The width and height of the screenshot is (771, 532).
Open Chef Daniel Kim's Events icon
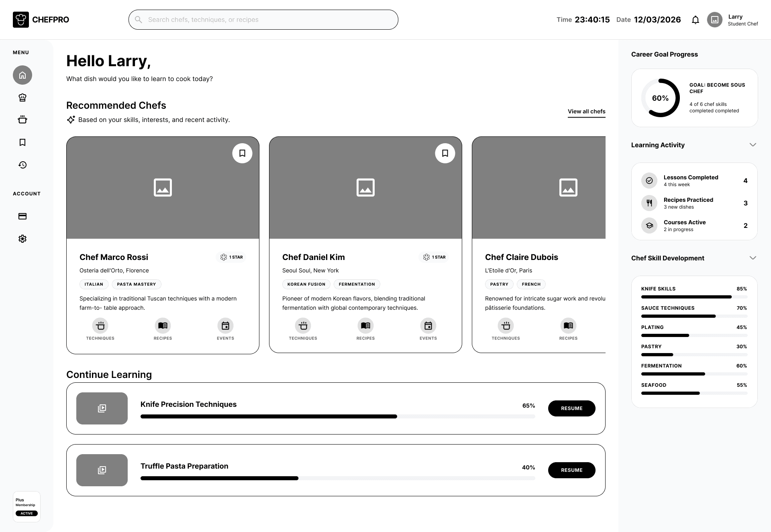tap(428, 326)
